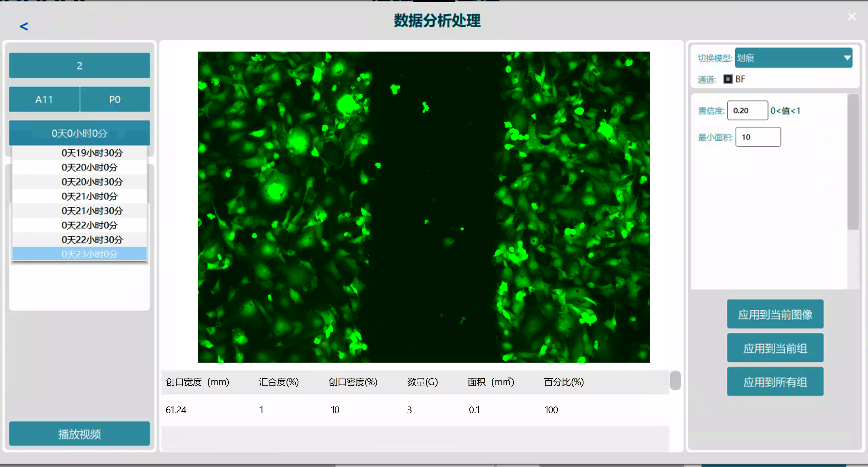Click the group 2 selector button

coord(79,66)
